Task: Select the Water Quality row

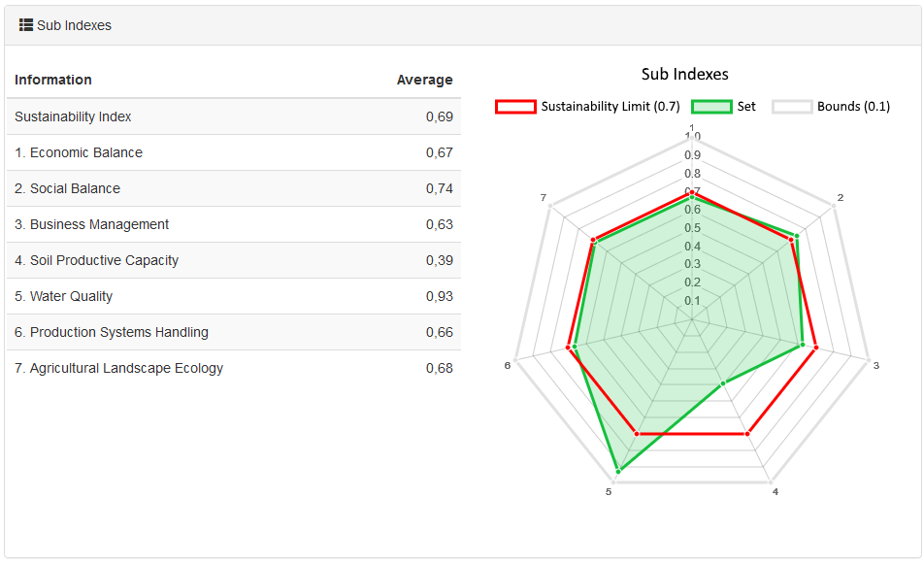Action: click(x=233, y=296)
